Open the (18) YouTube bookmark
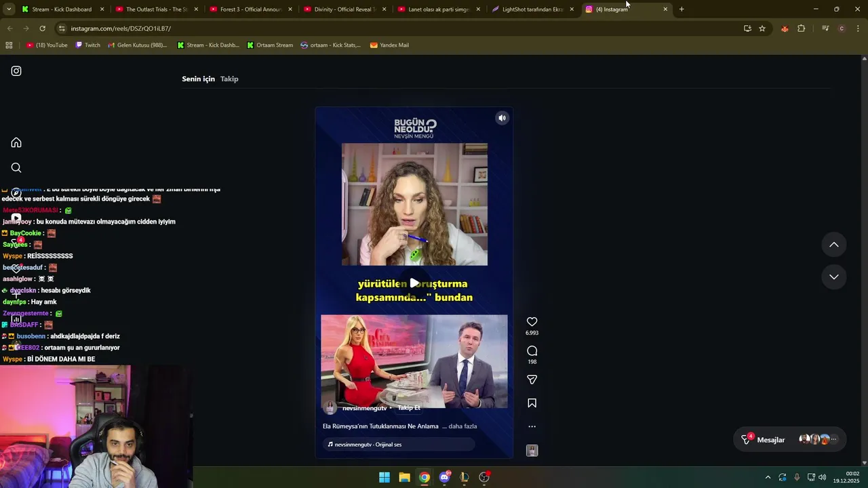 [x=47, y=45]
